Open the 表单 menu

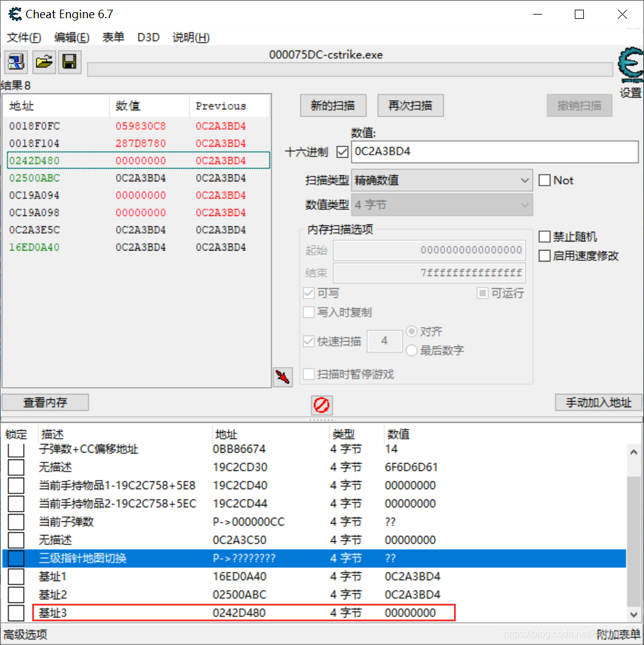[113, 38]
